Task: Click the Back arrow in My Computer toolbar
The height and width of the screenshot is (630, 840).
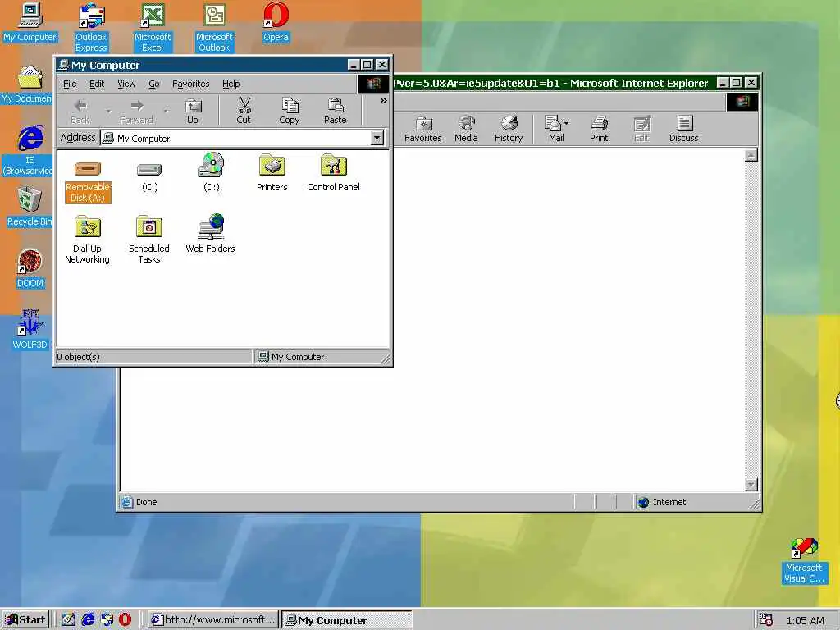Action: tap(81, 112)
